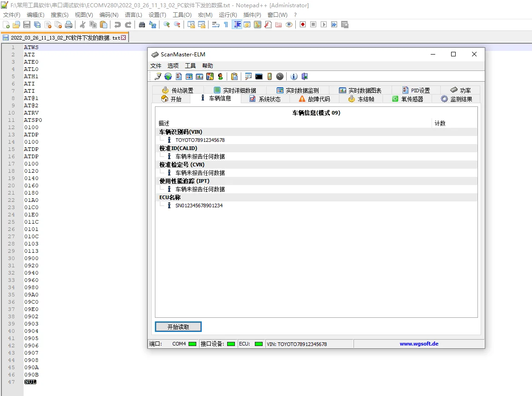Open the ScanMaster terminal console icon
This screenshot has height=396, width=532.
coord(259,76)
